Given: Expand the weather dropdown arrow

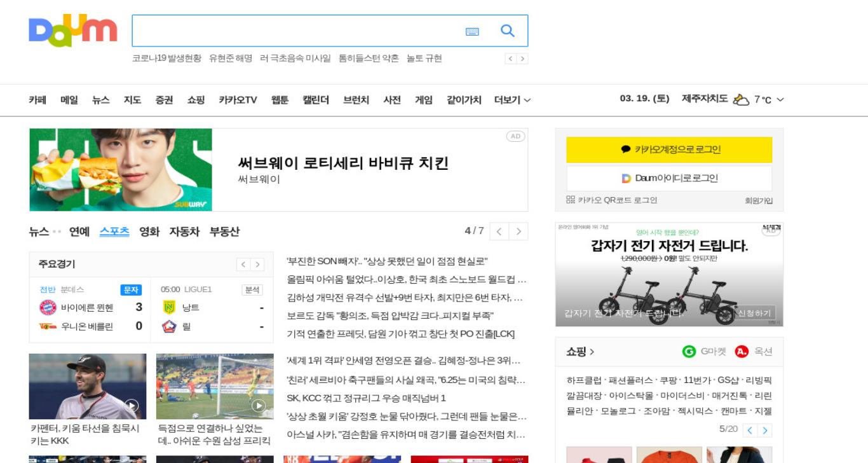Looking at the screenshot, I should 780,100.
